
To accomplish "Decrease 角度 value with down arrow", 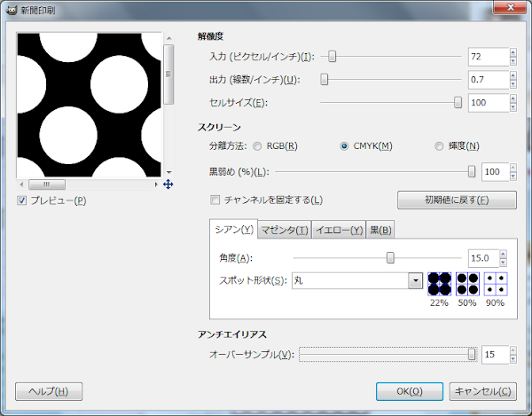I will pos(503,263).
